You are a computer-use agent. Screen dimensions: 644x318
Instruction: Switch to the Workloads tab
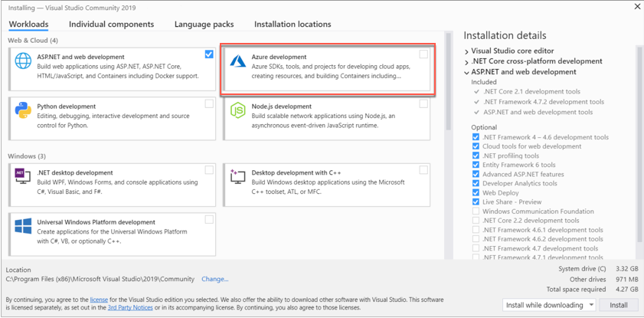(29, 25)
